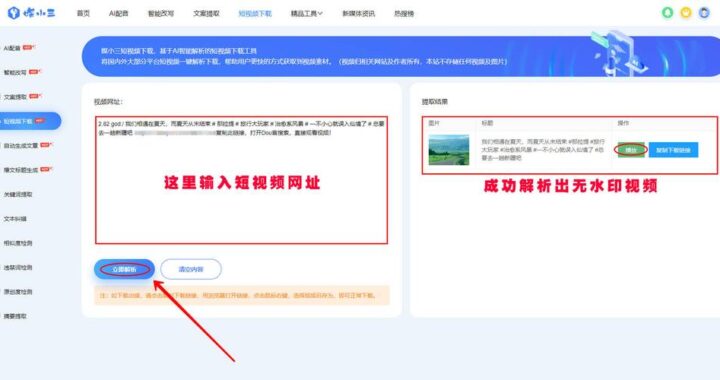720x380 pixels.
Task: Click the blue 复制下载链接 button
Action: coord(673,150)
